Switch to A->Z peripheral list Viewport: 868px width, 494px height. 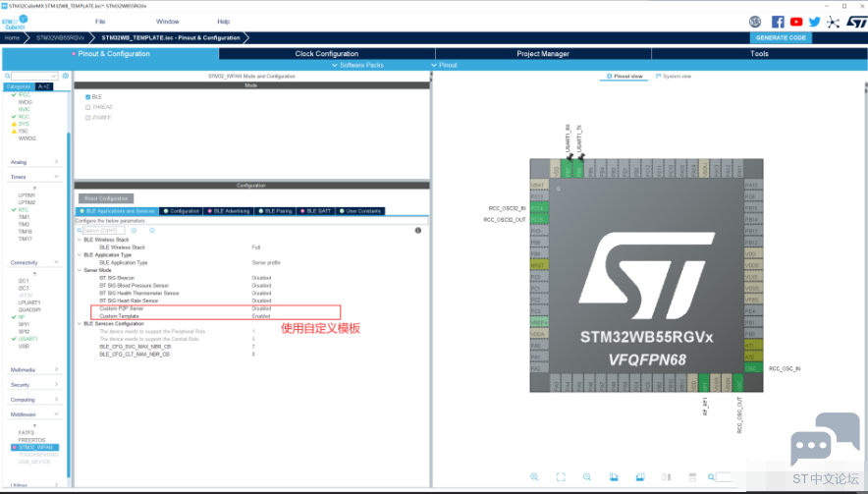pyautogui.click(x=44, y=86)
